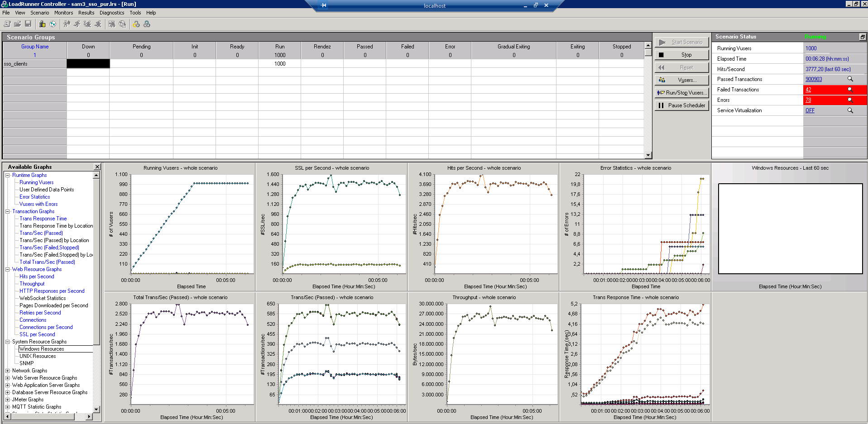Open the Diagnostics menu
The width and height of the screenshot is (868, 424).
coord(111,13)
